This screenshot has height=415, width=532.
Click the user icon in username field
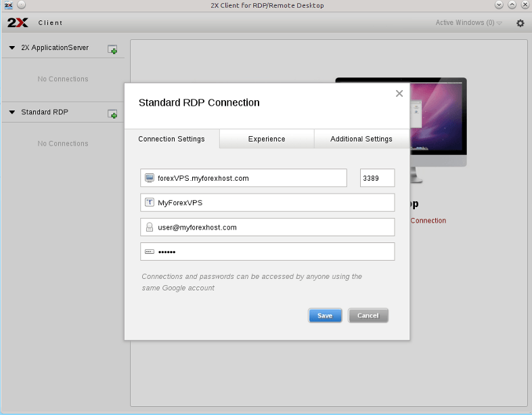(150, 227)
